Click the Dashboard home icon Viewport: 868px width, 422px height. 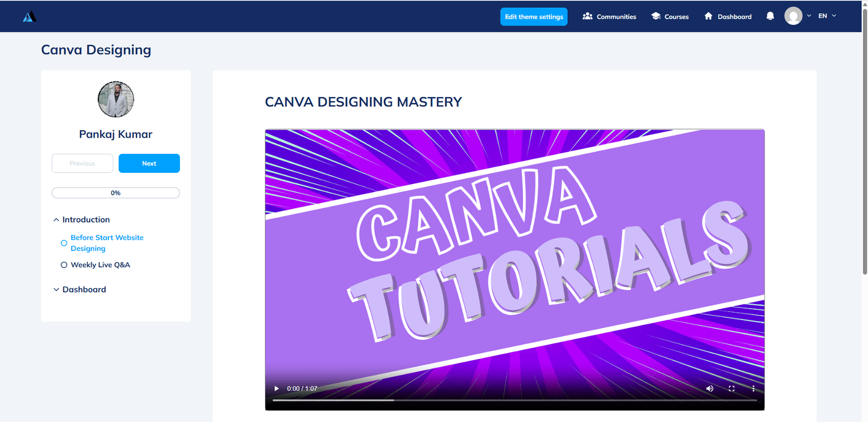point(708,16)
